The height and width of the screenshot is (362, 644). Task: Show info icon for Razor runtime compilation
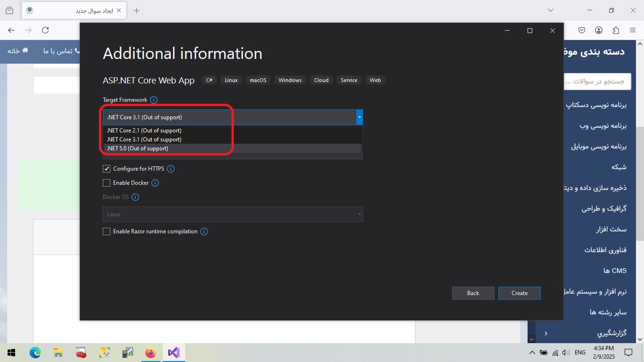tap(204, 231)
